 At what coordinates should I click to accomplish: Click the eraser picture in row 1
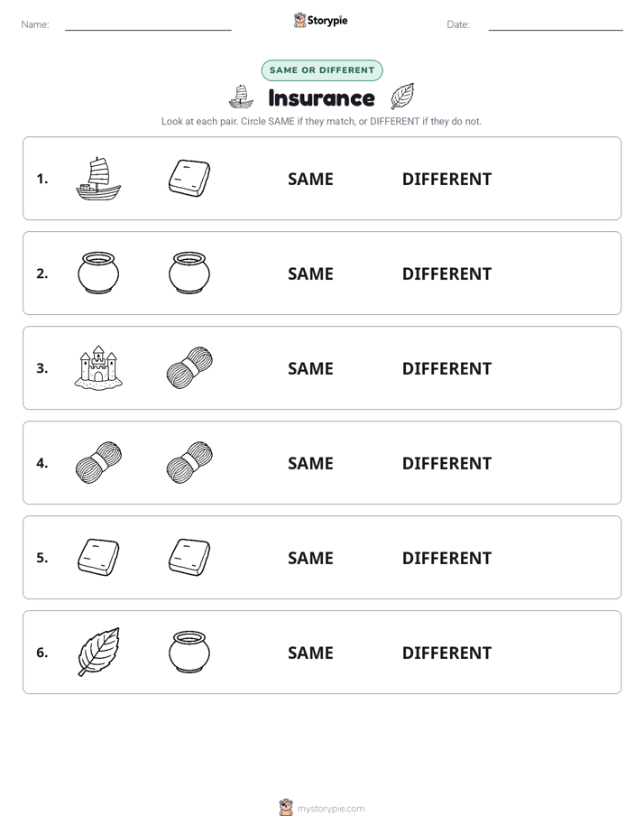[x=189, y=179]
